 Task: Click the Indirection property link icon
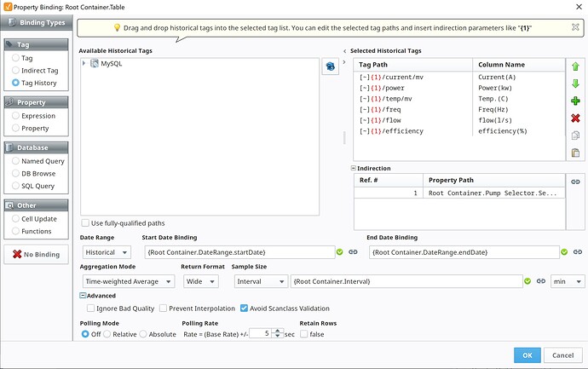[575, 182]
